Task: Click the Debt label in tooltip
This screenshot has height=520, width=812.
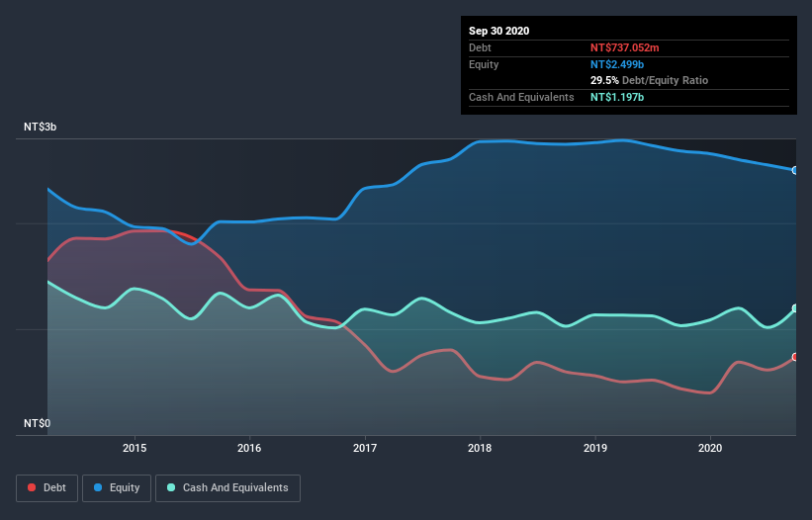Action: tap(480, 47)
